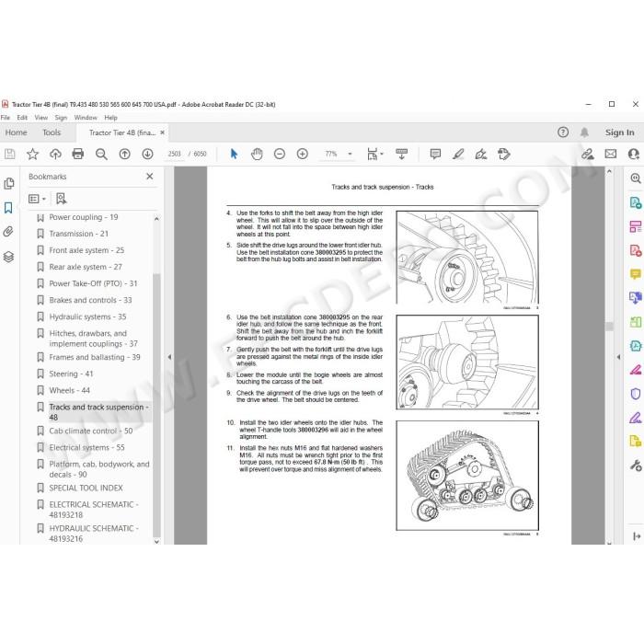Zoom in with the plus circle
Viewport: 644px width, 644px height.
[x=303, y=154]
